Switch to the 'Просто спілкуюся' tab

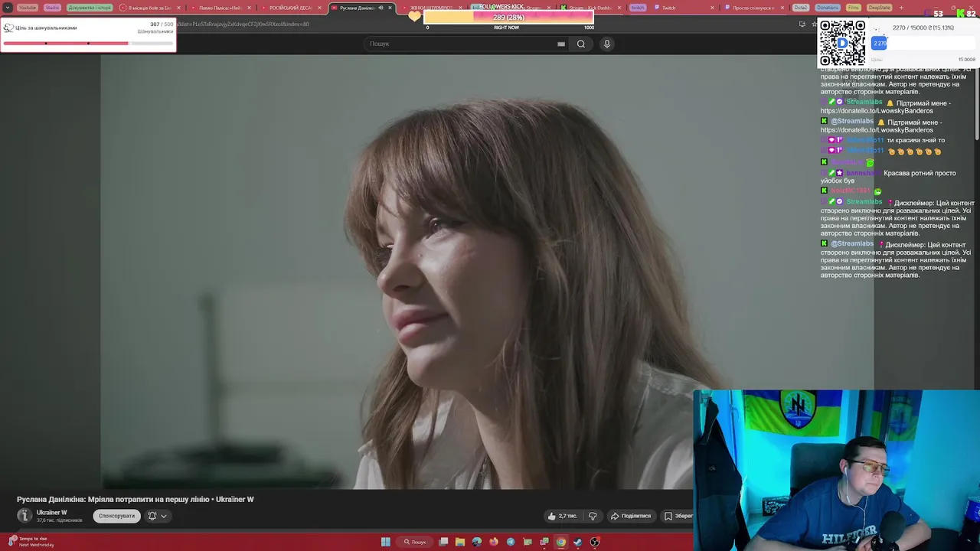[753, 8]
